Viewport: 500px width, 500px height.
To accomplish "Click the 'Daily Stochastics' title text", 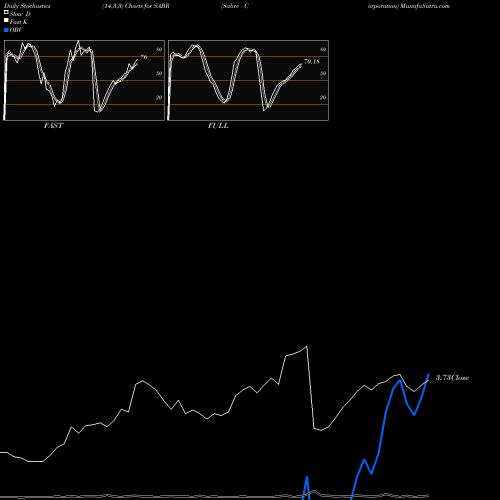I will point(27,6).
